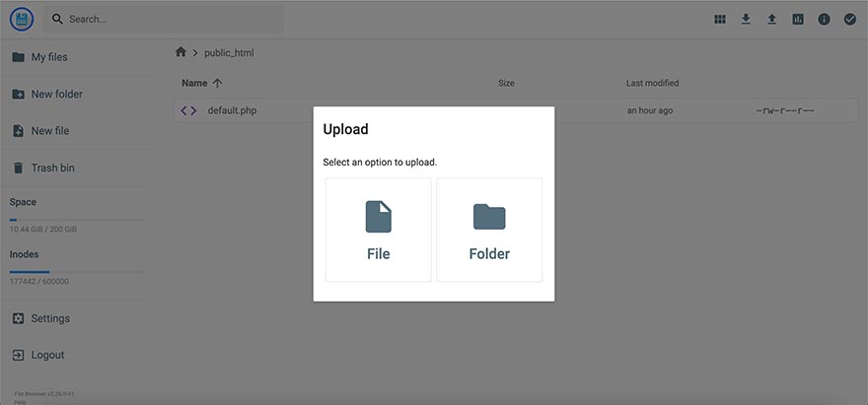
Task: Click 'Select an option to upload.' text
Action: [x=380, y=163]
